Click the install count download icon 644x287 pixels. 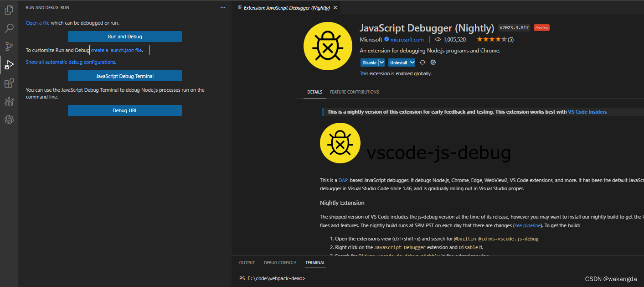point(438,40)
